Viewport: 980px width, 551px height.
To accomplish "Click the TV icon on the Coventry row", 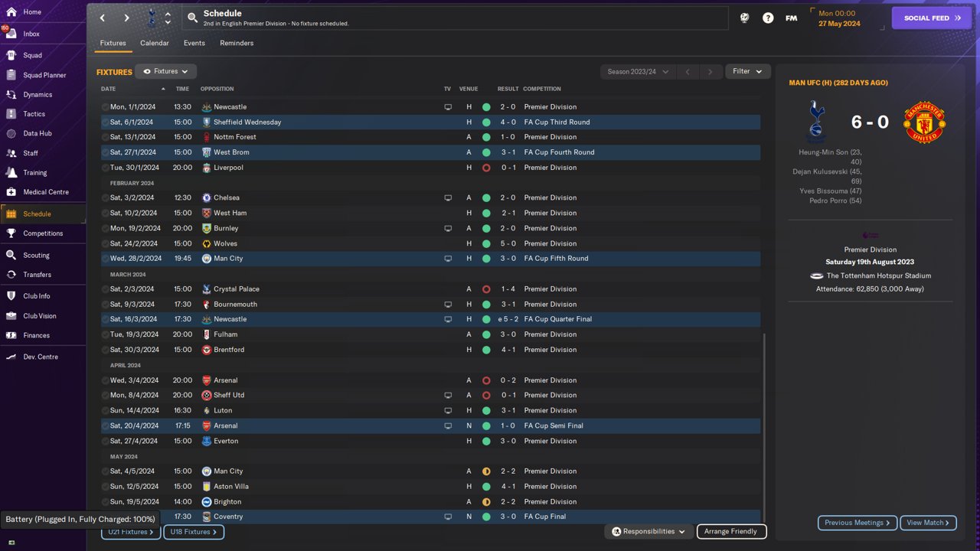I will pos(448,517).
